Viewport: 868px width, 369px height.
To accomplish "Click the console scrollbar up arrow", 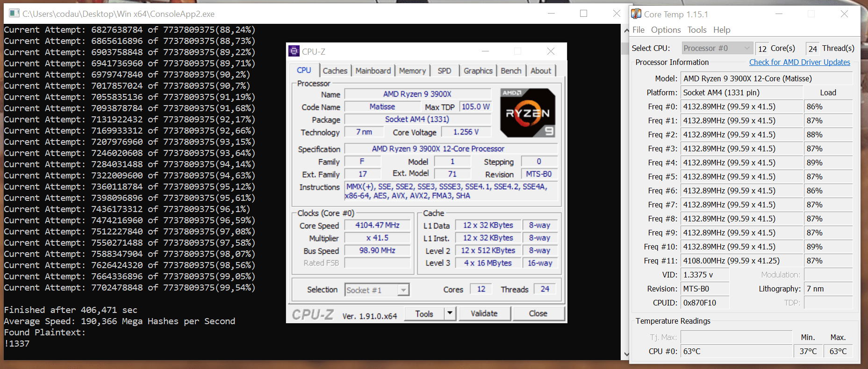I will tap(626, 30).
